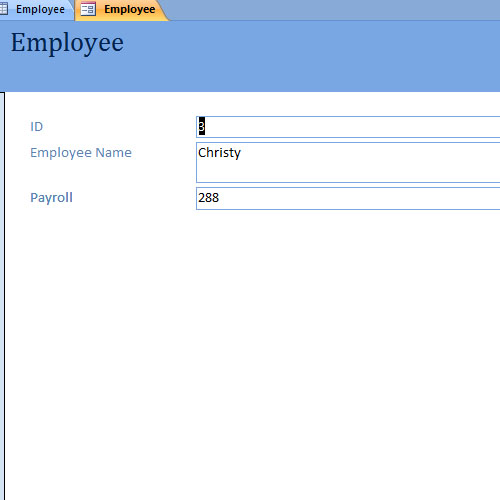500x500 pixels.
Task: Click the highlighted 3 value in ID
Action: (202, 126)
